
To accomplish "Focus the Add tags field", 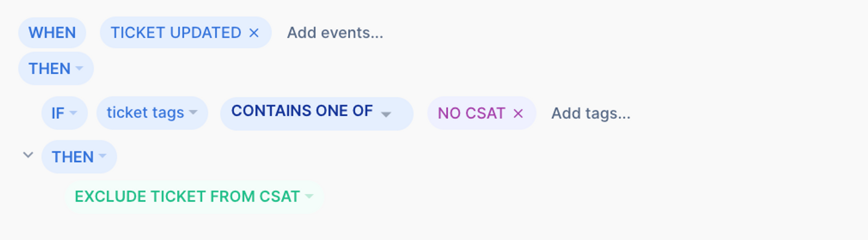I will pos(591,113).
